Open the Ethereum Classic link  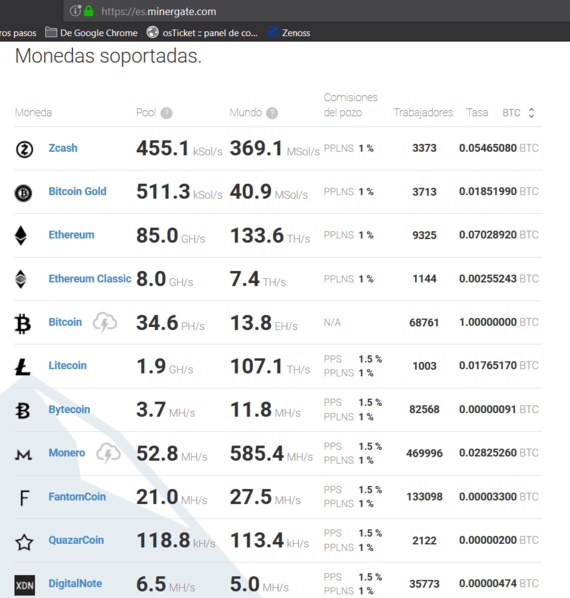coord(90,279)
